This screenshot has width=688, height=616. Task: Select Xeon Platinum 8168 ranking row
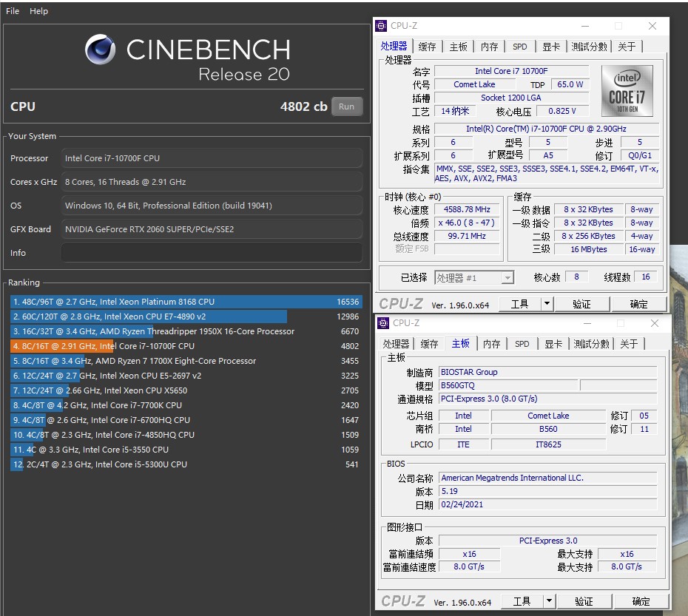186,302
